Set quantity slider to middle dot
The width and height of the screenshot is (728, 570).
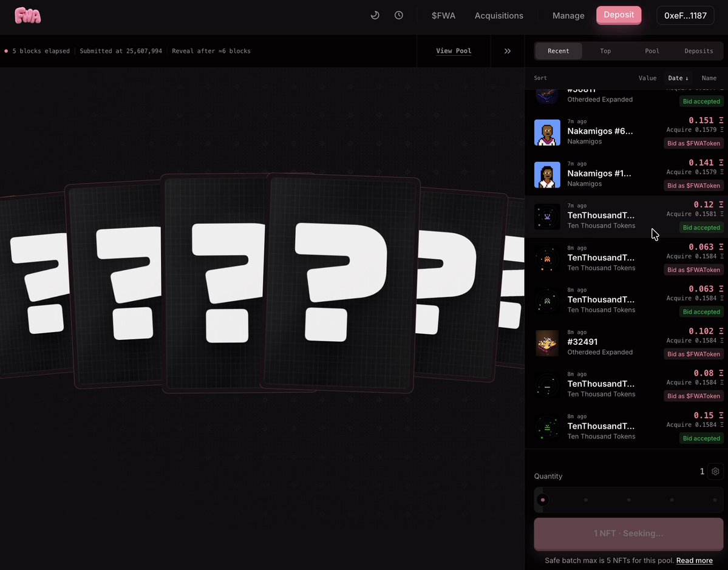click(628, 500)
